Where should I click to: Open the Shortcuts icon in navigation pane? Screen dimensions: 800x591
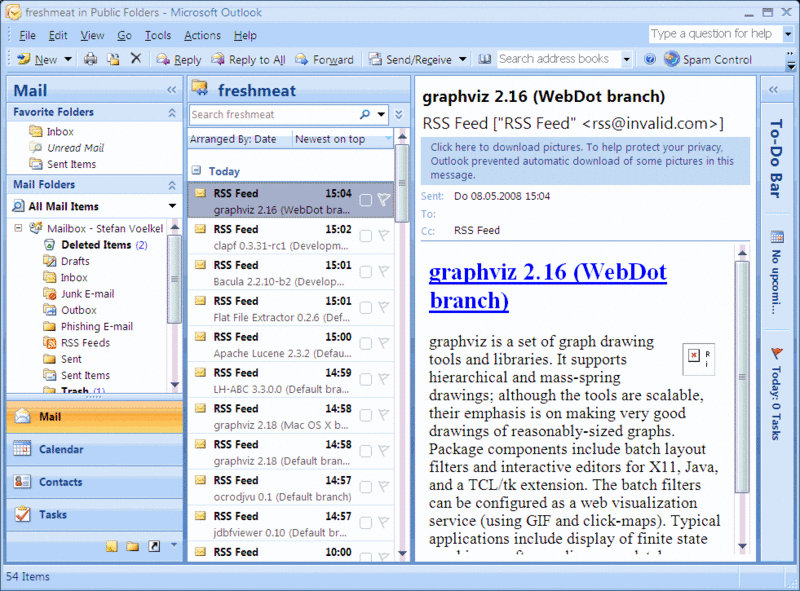153,546
